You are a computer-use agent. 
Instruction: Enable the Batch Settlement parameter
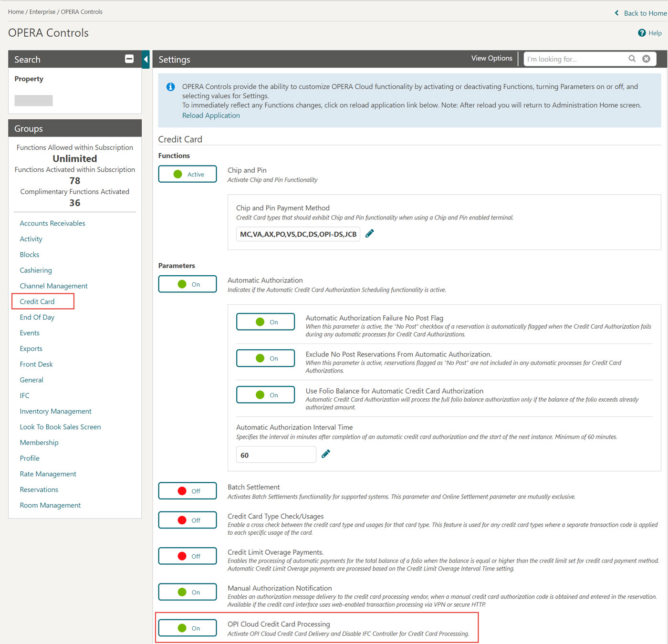pyautogui.click(x=188, y=490)
